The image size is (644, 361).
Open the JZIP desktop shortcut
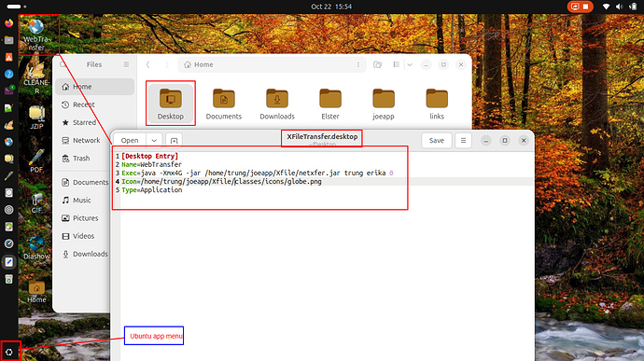[x=36, y=118]
